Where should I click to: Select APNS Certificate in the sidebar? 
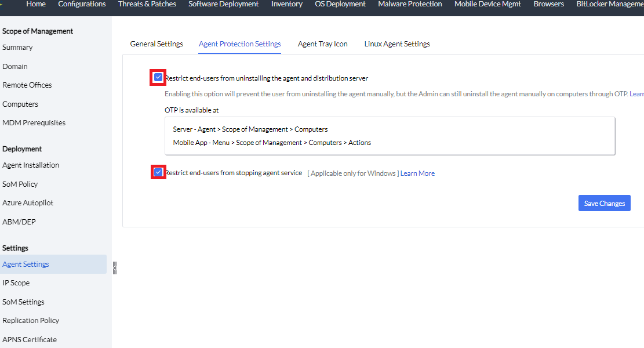30,340
